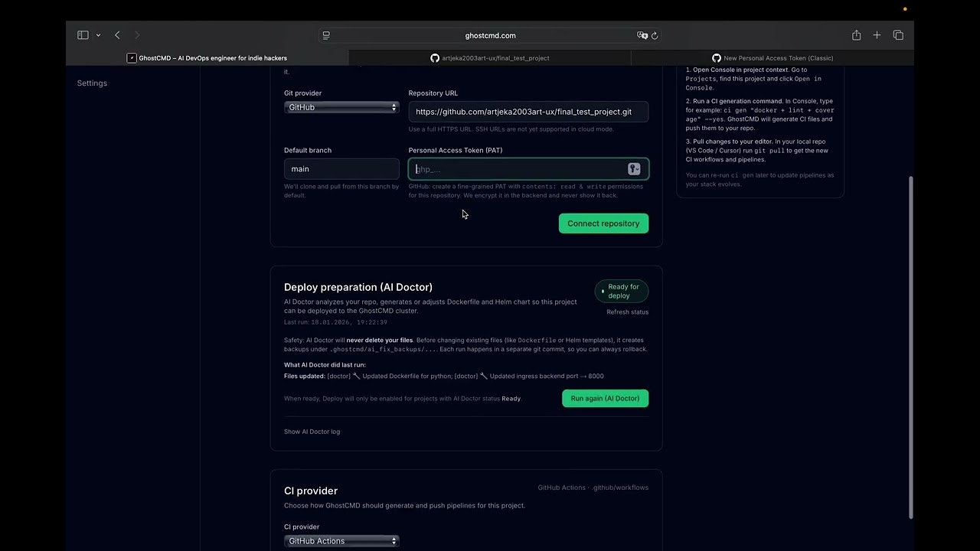Viewport: 980px width, 551px height.
Task: Click the Share icon in Safari toolbar
Action: pyautogui.click(x=856, y=34)
